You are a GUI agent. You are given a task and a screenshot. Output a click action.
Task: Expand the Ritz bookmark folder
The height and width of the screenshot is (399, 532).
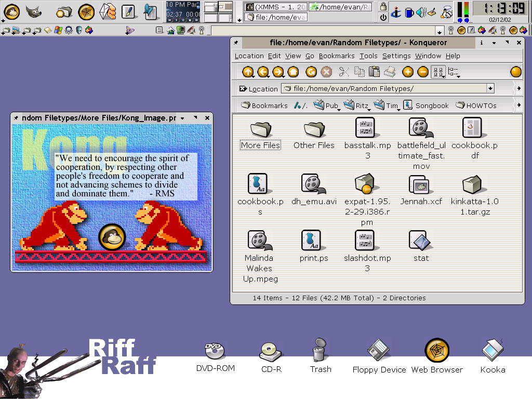(x=356, y=105)
